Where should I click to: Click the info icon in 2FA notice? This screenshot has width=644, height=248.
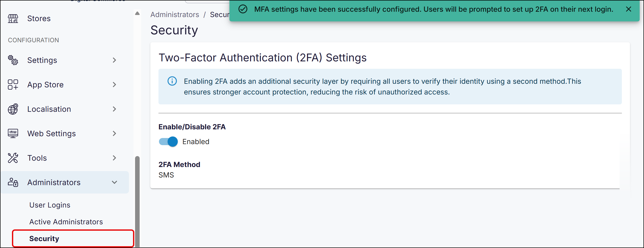pos(172,81)
